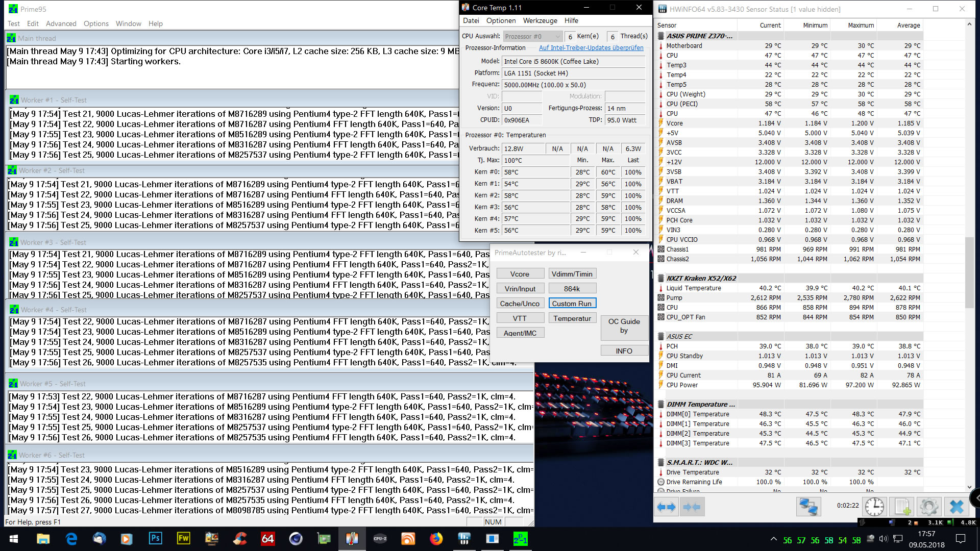This screenshot has width=980, height=551.
Task: Reset HWiNFO clock timer icon
Action: click(874, 507)
